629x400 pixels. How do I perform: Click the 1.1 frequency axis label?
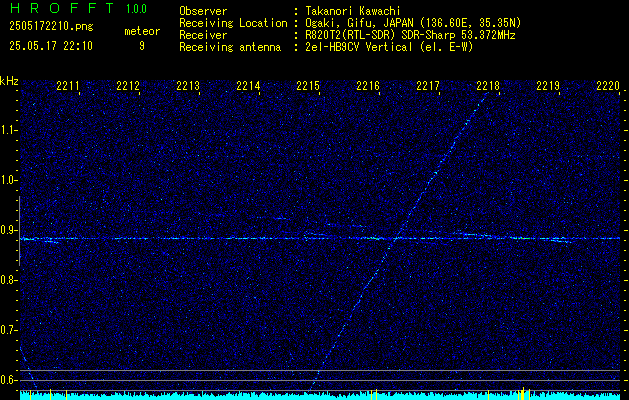tap(7, 130)
